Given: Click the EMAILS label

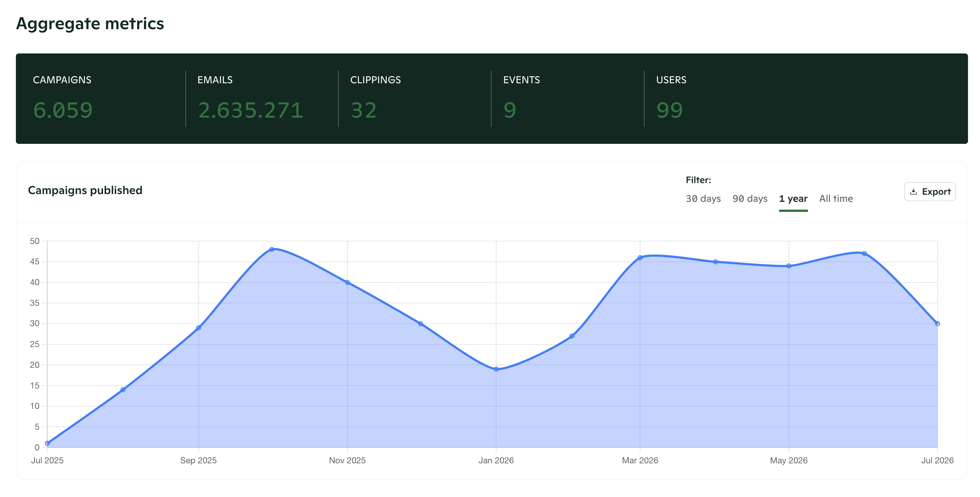Looking at the screenshot, I should pyautogui.click(x=215, y=80).
